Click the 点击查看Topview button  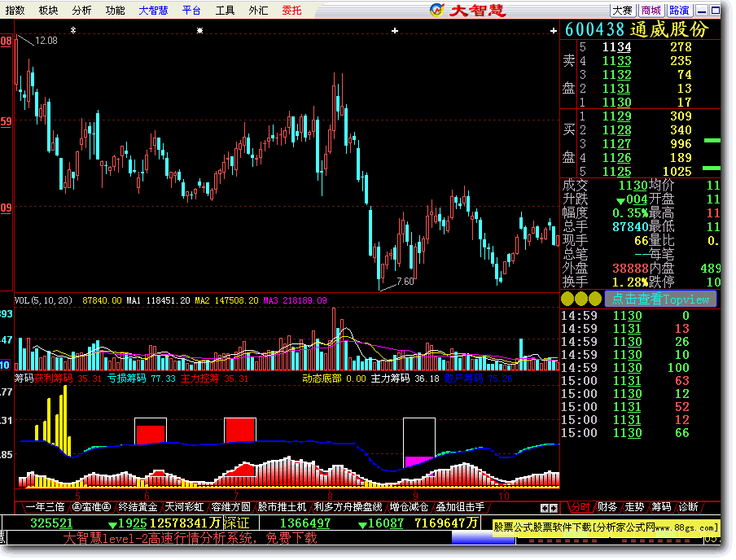pyautogui.click(x=660, y=299)
